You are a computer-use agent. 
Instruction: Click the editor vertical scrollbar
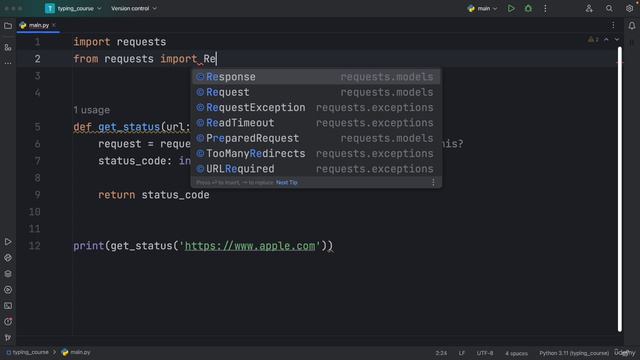tap(620, 189)
